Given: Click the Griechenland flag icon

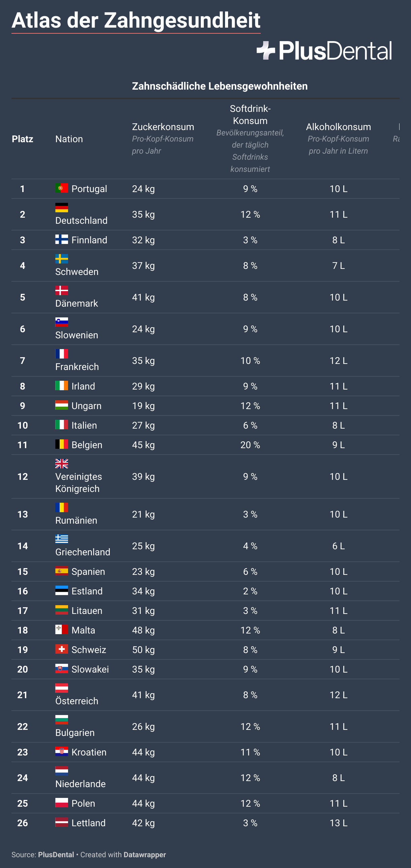Looking at the screenshot, I should (62, 539).
